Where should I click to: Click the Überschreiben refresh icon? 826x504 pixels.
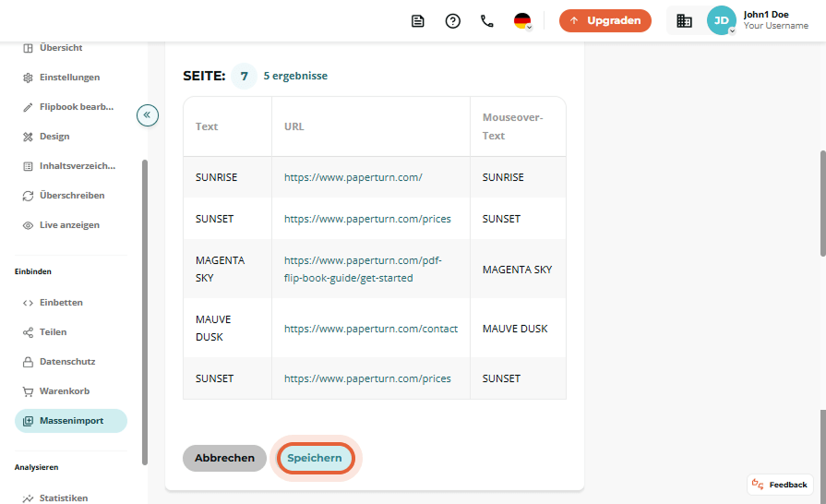click(x=28, y=196)
